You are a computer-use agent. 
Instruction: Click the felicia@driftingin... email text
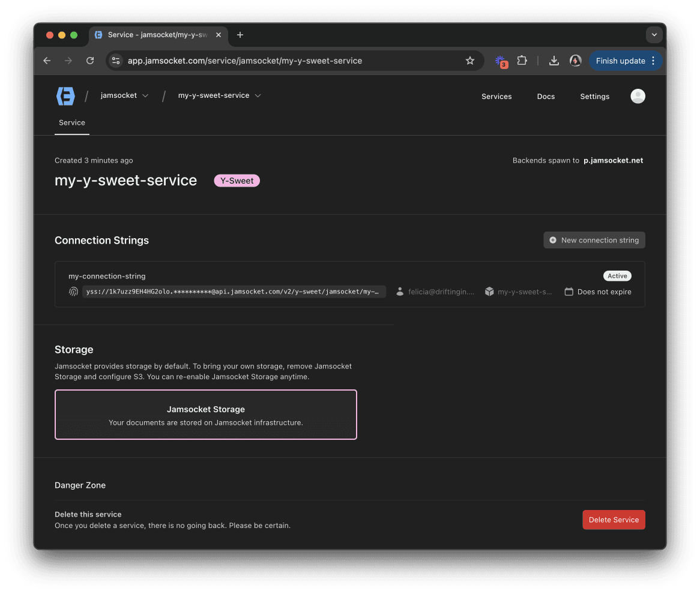pyautogui.click(x=441, y=292)
